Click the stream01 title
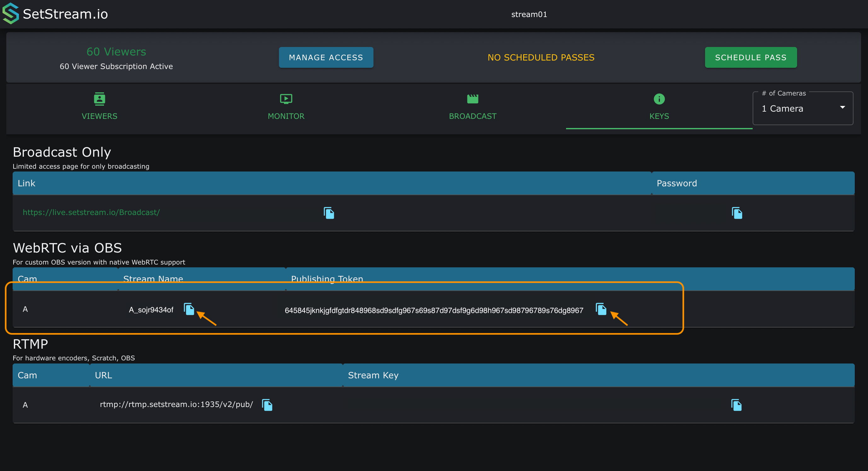Viewport: 868px width, 471px height. 529,14
